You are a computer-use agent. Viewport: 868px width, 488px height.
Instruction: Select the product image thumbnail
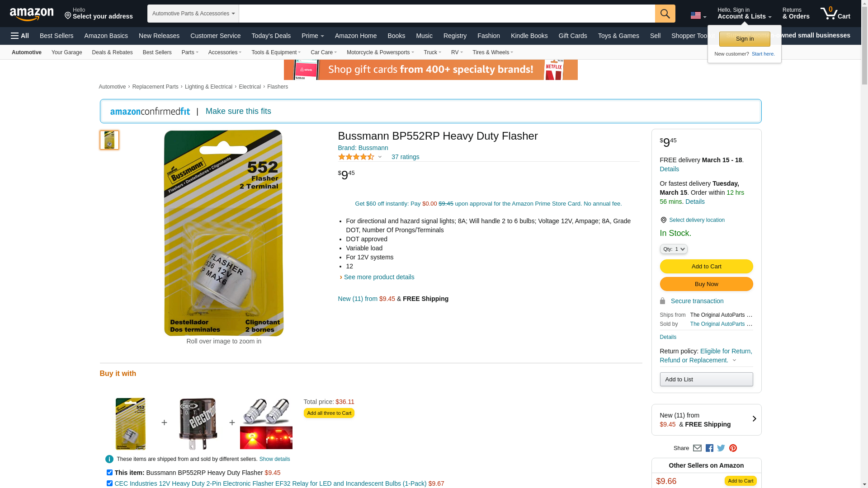(x=109, y=140)
